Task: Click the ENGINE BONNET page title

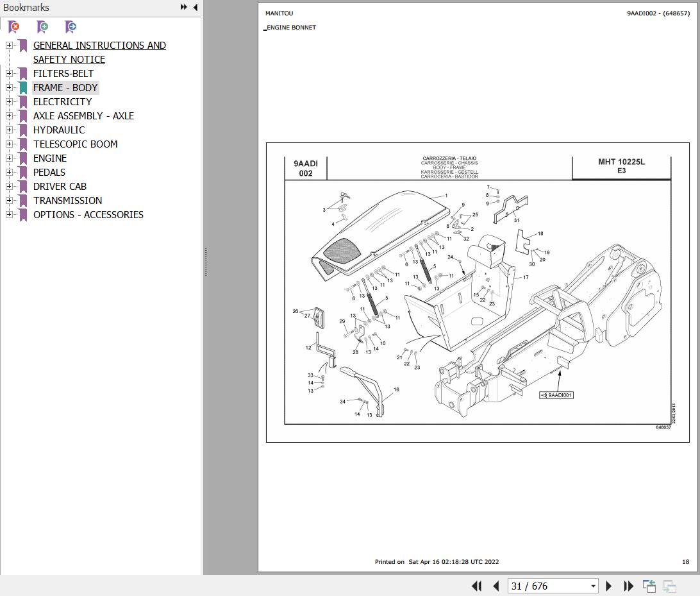Action: [290, 27]
